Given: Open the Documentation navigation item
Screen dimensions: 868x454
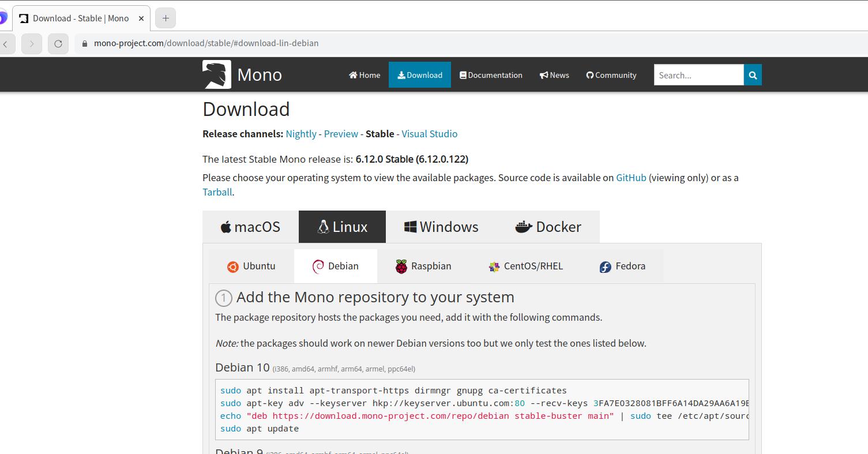Looking at the screenshot, I should point(491,75).
